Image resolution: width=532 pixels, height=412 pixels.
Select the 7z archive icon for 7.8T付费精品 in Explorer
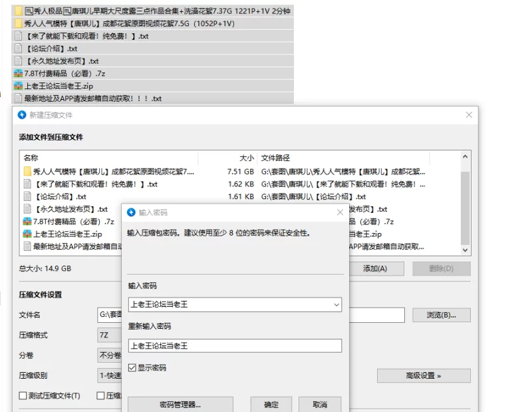click(x=18, y=74)
